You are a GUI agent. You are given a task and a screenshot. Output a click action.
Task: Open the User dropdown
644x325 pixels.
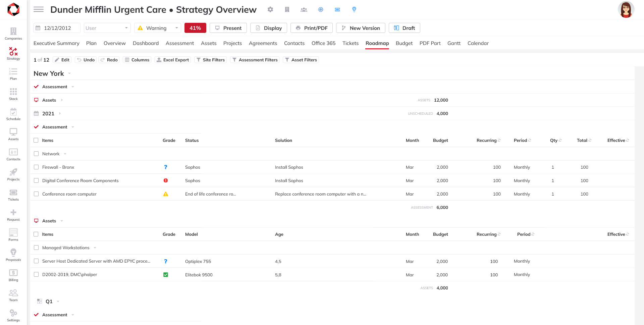(107, 28)
